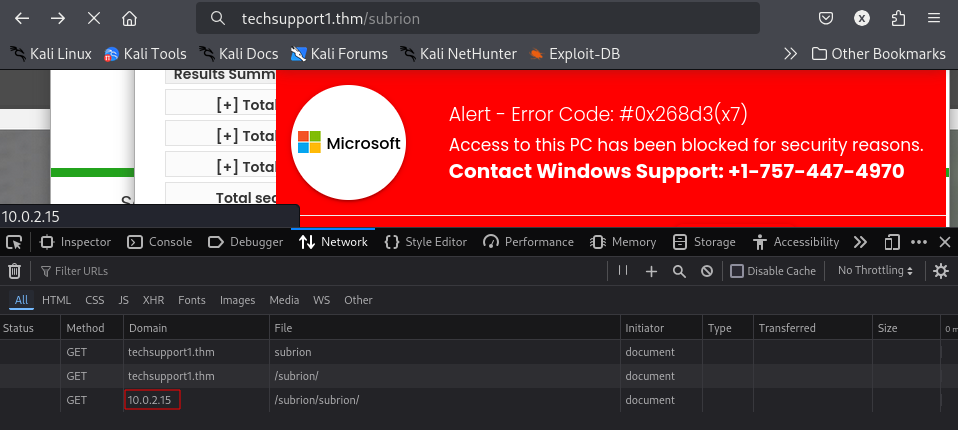Sort by Domain column header
The width and height of the screenshot is (958, 430).
[196, 328]
